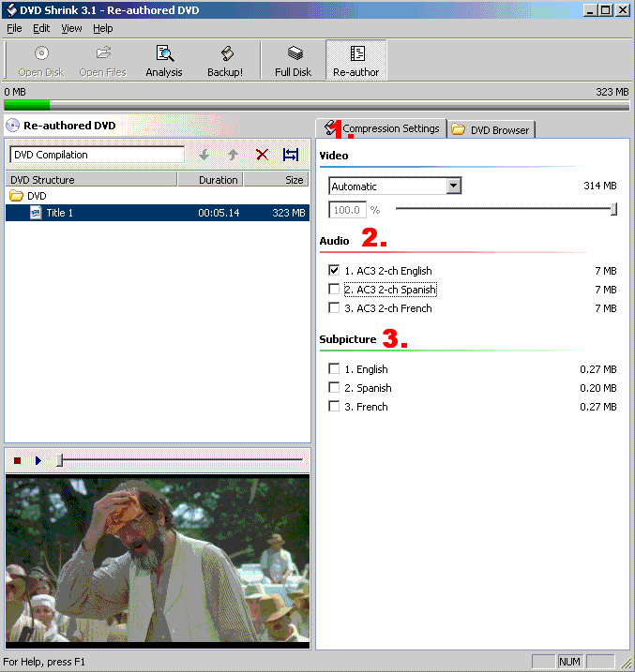
Task: Click the 0.20 MB Spanish subpicture size
Action: point(598,388)
